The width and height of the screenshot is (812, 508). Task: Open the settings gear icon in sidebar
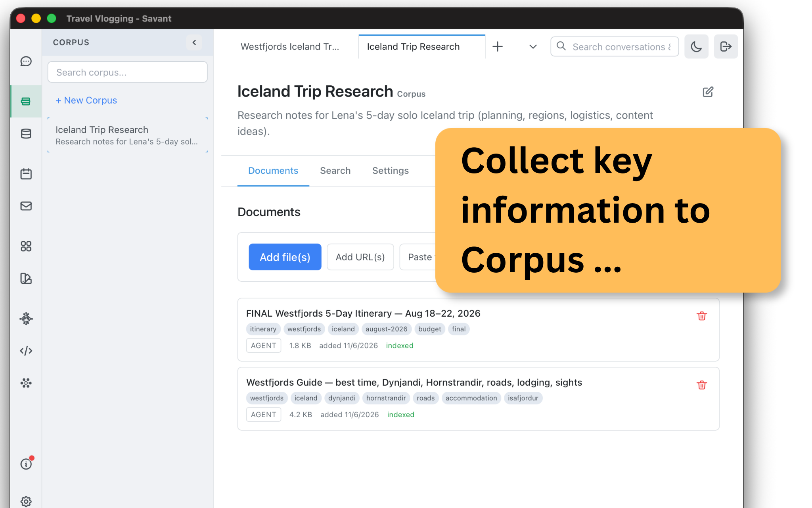(x=26, y=501)
